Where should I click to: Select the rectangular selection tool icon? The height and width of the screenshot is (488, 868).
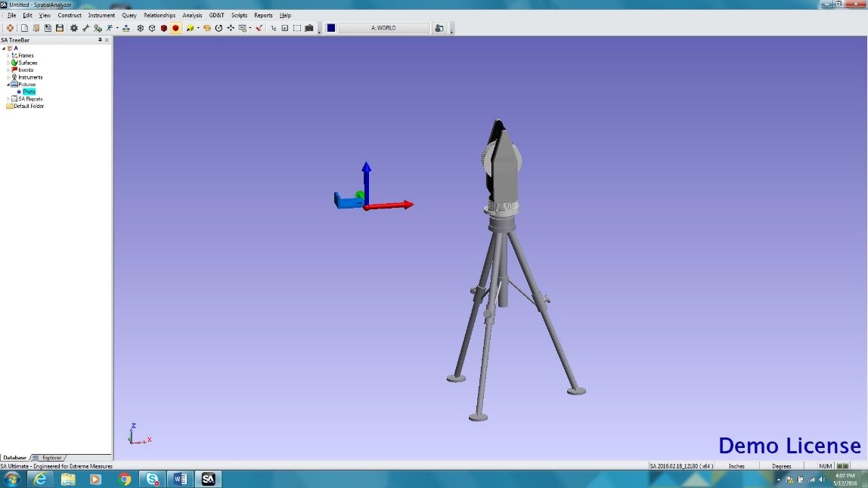[296, 29]
